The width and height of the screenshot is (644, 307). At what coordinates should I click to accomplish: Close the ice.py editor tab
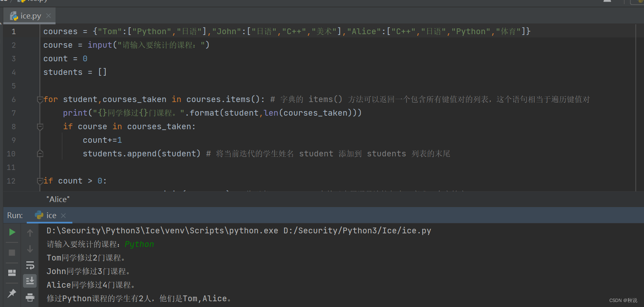click(x=49, y=16)
